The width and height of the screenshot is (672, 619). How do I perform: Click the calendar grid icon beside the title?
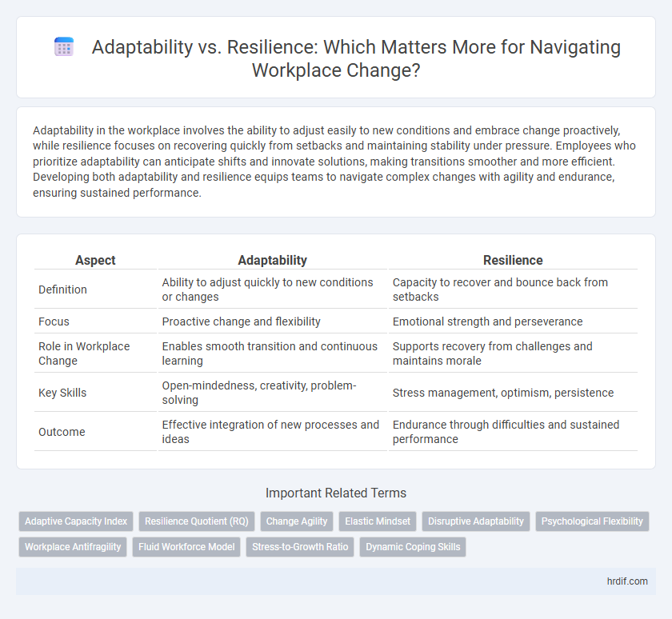point(64,46)
